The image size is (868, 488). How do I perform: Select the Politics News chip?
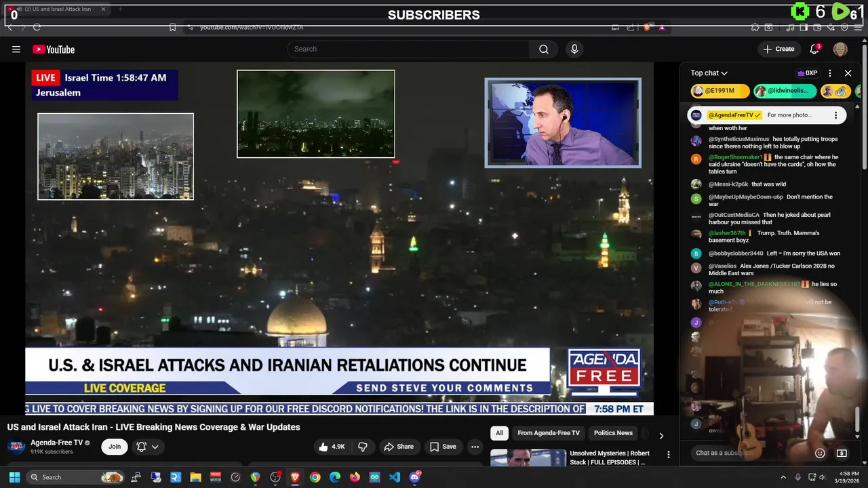[x=613, y=433]
